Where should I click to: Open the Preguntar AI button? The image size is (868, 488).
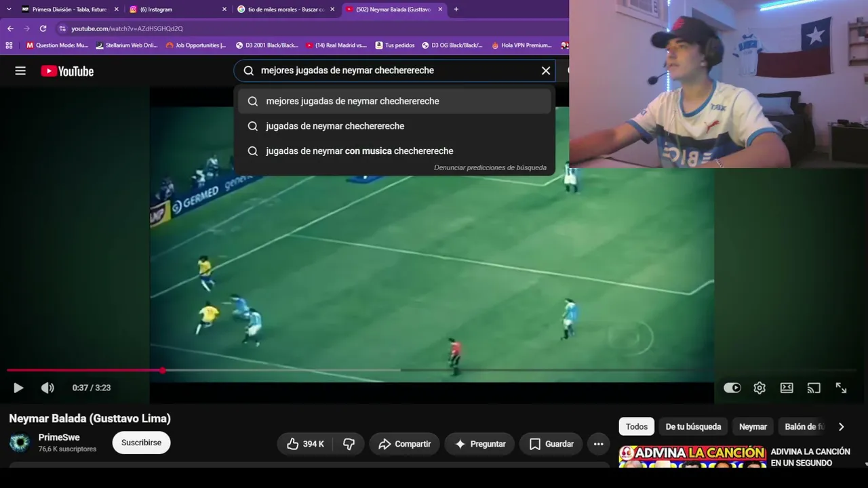pyautogui.click(x=479, y=444)
